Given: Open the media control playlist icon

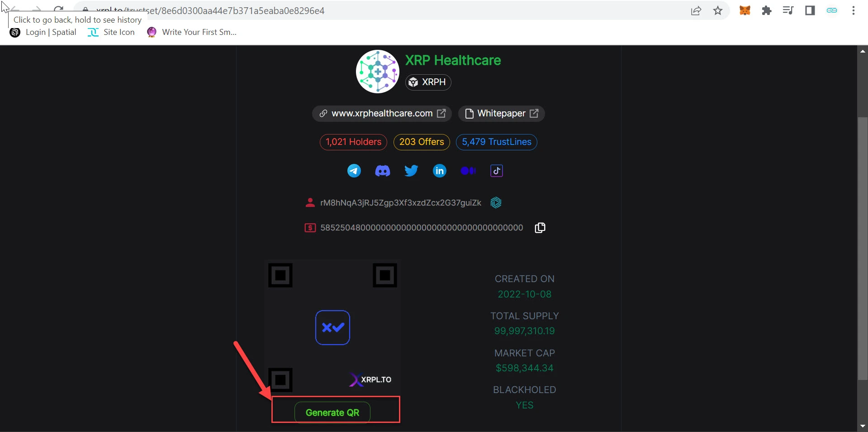Looking at the screenshot, I should 788,10.
